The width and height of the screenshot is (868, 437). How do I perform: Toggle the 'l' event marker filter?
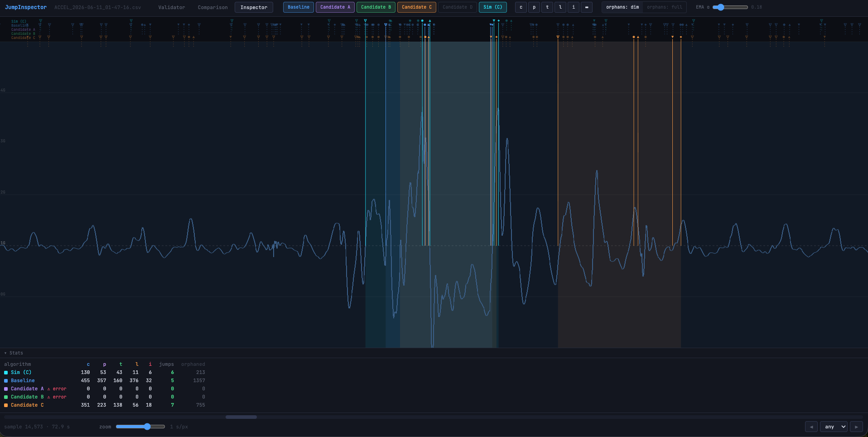(560, 7)
